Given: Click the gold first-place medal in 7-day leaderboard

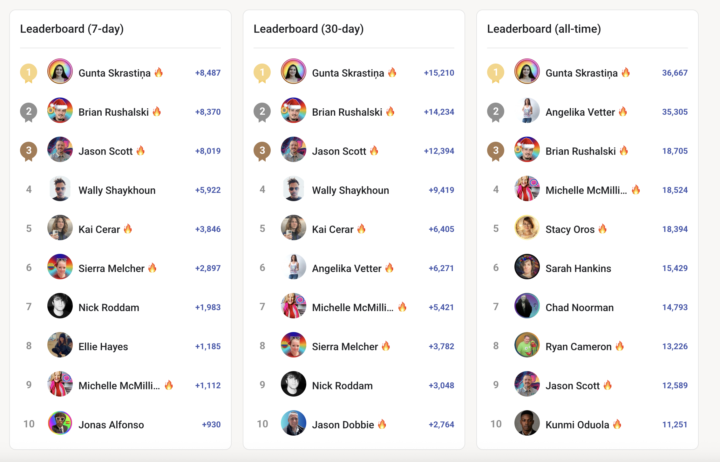Looking at the screenshot, I should [29, 73].
